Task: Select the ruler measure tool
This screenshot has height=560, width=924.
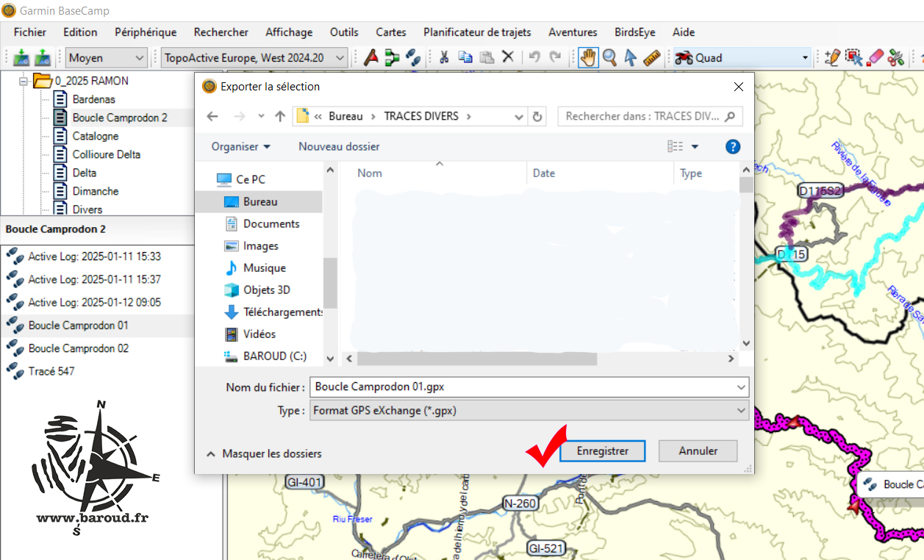Action: 651,57
